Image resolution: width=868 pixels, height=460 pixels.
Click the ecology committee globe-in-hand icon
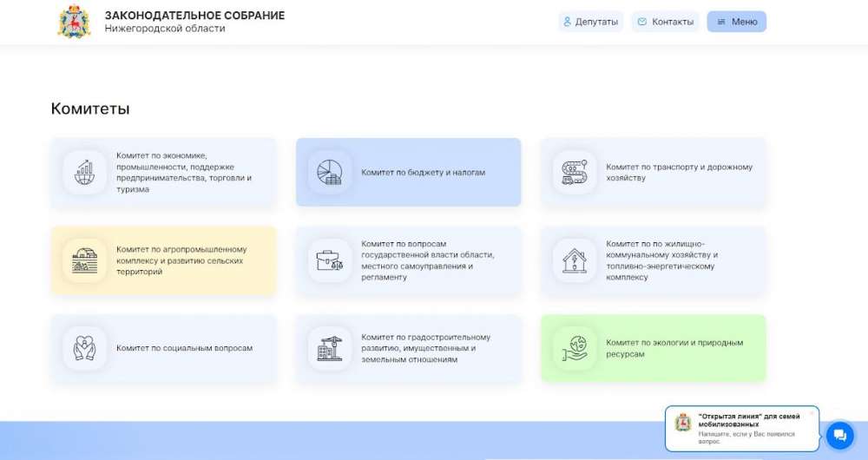click(574, 348)
